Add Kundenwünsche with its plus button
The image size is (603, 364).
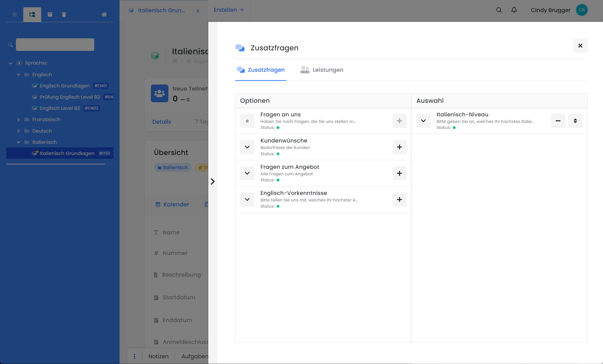coord(399,147)
